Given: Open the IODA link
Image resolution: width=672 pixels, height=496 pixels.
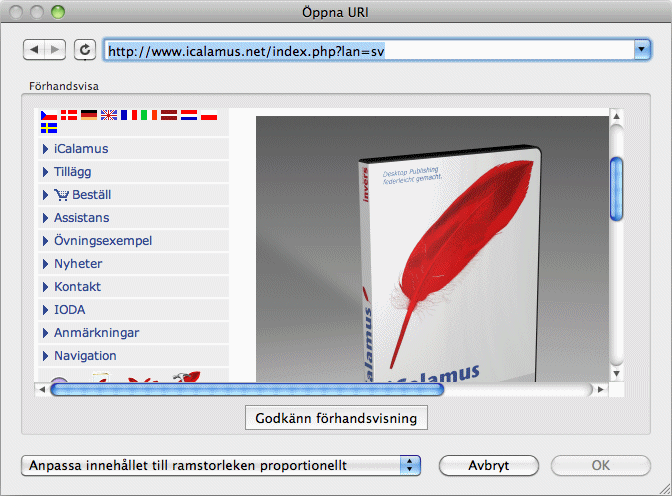Looking at the screenshot, I should [69, 310].
